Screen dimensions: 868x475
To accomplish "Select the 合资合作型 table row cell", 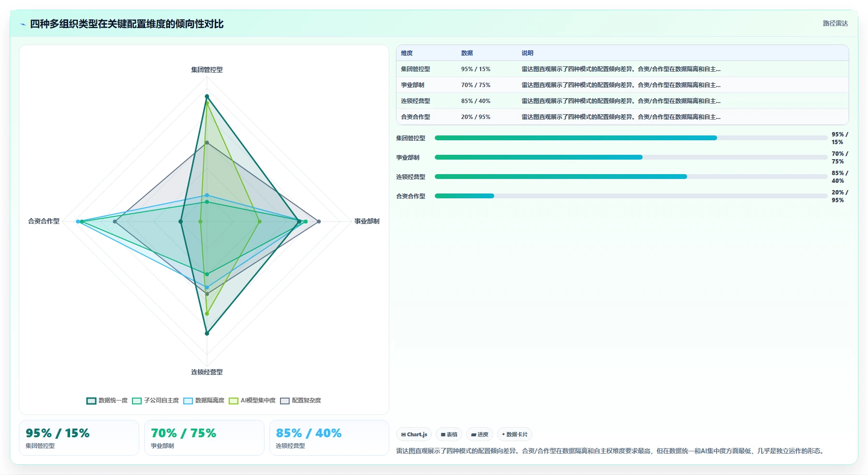I will click(415, 117).
